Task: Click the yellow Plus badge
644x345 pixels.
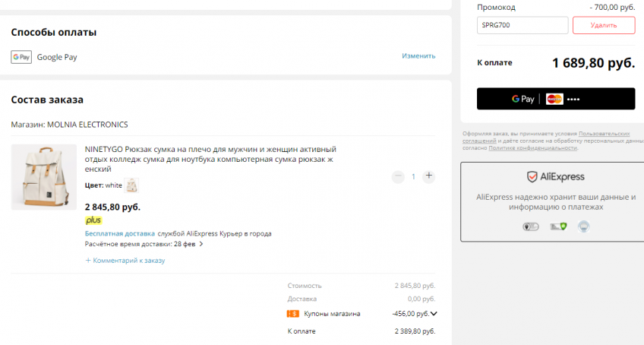Action: (93, 220)
